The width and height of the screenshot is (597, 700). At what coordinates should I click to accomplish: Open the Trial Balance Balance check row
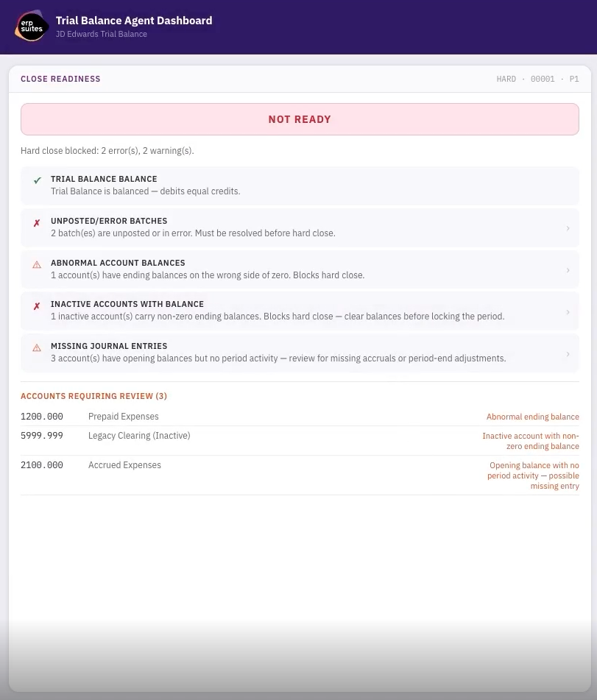(300, 185)
